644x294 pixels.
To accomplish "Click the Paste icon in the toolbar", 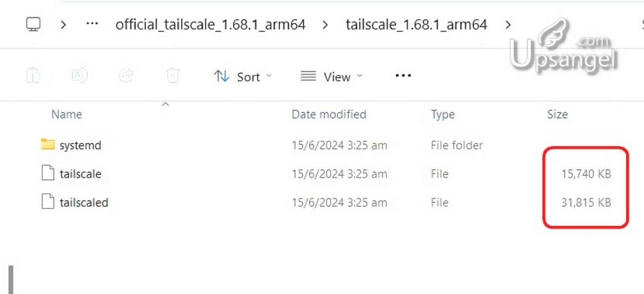I will point(34,75).
